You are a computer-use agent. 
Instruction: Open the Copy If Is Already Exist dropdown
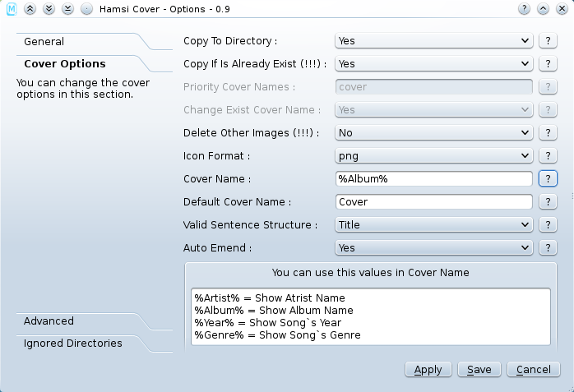pos(434,63)
